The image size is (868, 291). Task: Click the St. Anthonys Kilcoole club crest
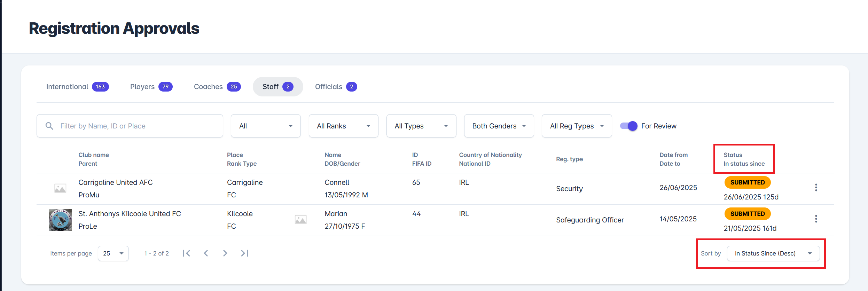[60, 220]
